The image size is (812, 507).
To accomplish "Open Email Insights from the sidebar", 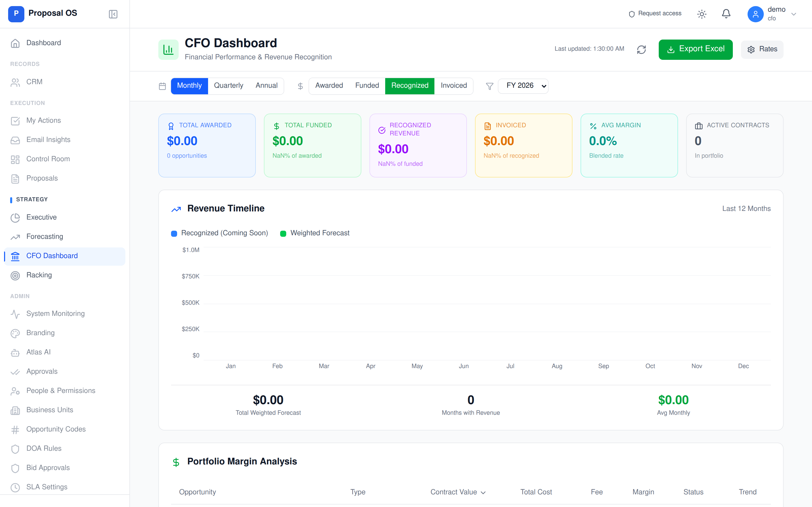I will pyautogui.click(x=48, y=139).
